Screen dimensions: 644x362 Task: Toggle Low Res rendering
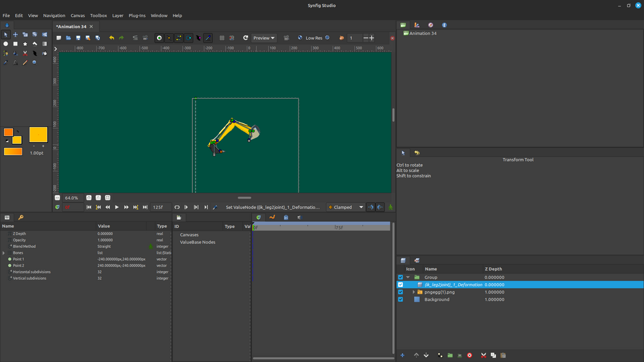(x=314, y=38)
